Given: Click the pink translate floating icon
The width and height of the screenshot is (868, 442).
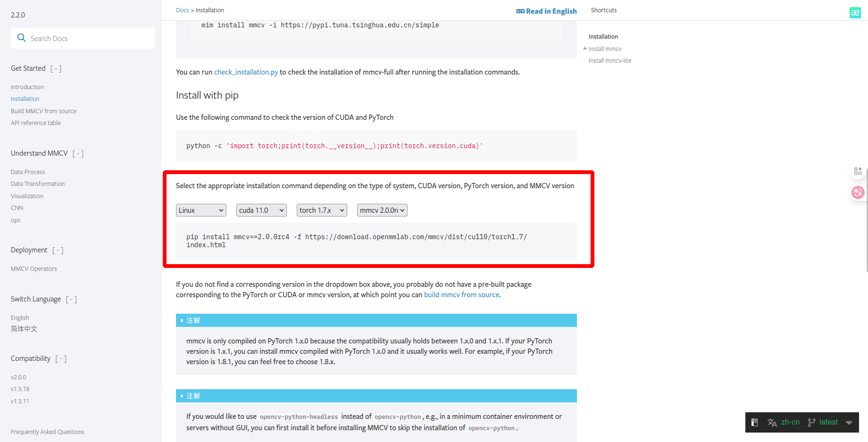Looking at the screenshot, I should click(858, 192).
